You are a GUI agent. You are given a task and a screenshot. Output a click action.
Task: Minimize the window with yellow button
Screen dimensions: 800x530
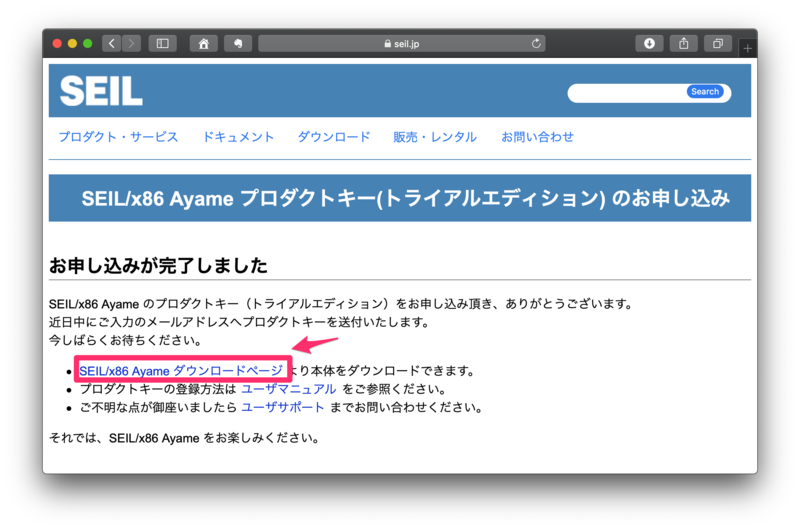tap(72, 43)
